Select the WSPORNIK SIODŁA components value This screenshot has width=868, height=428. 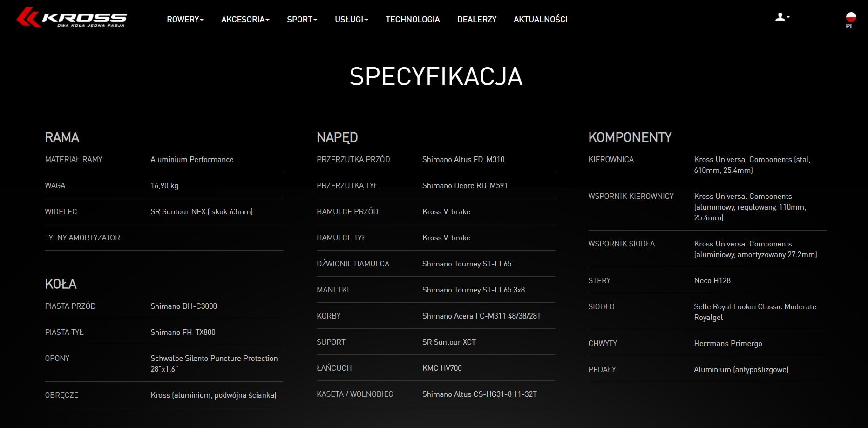pos(755,249)
